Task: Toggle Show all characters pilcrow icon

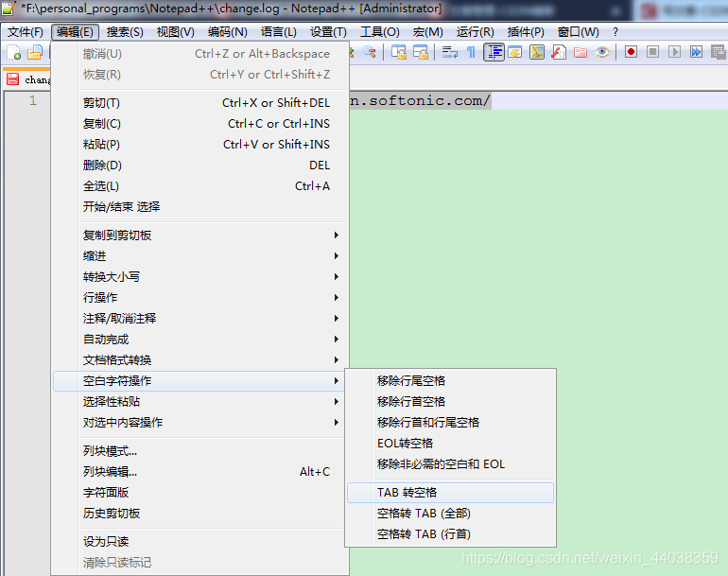Action: click(471, 52)
